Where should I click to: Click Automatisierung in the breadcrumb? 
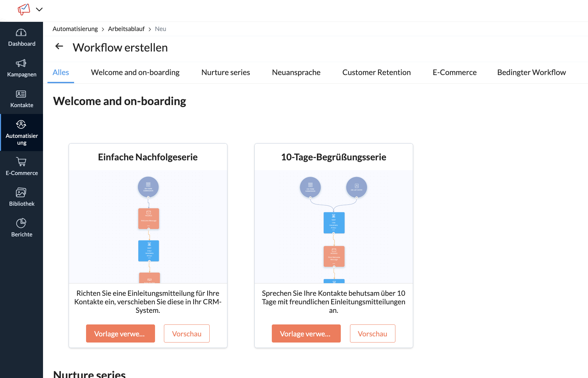pos(75,29)
